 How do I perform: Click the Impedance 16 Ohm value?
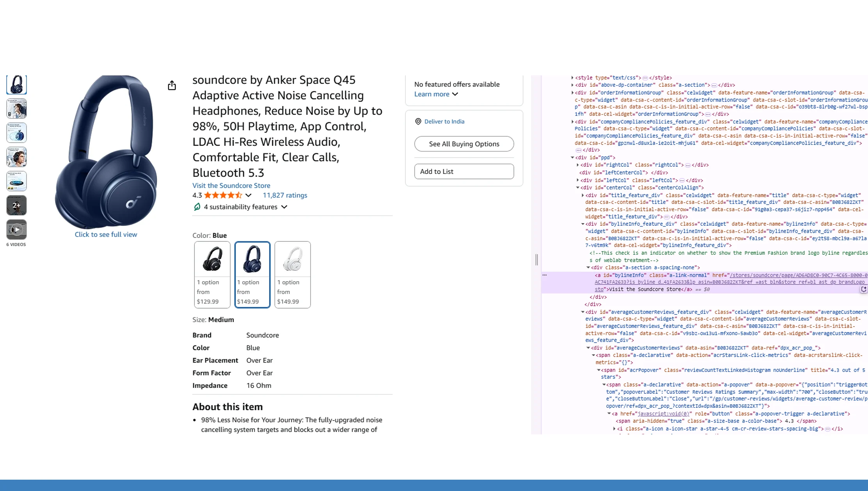coord(258,386)
